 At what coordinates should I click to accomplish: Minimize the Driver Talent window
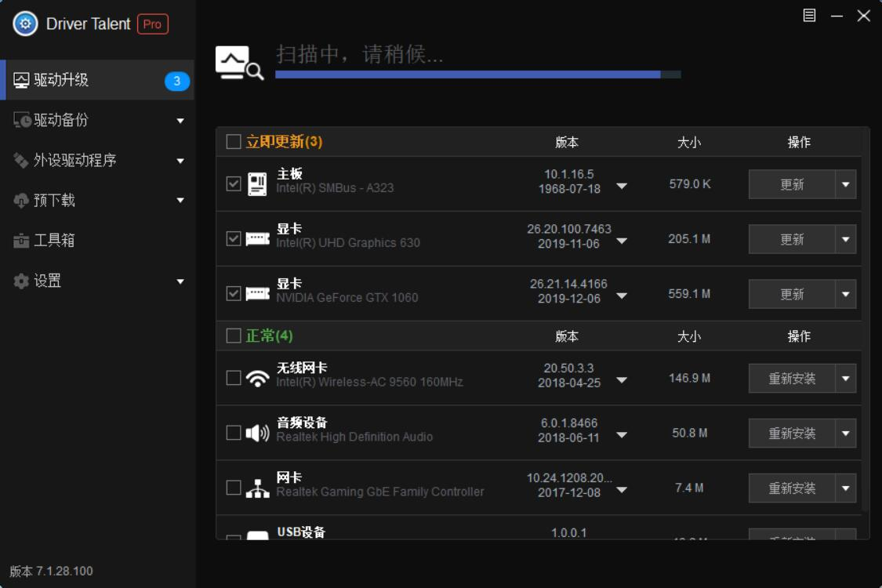pos(837,16)
